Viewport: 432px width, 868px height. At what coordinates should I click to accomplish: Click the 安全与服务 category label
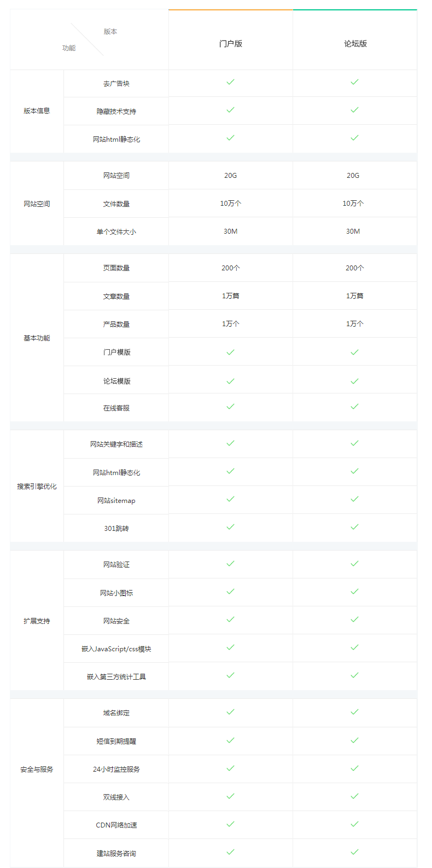pos(37,769)
